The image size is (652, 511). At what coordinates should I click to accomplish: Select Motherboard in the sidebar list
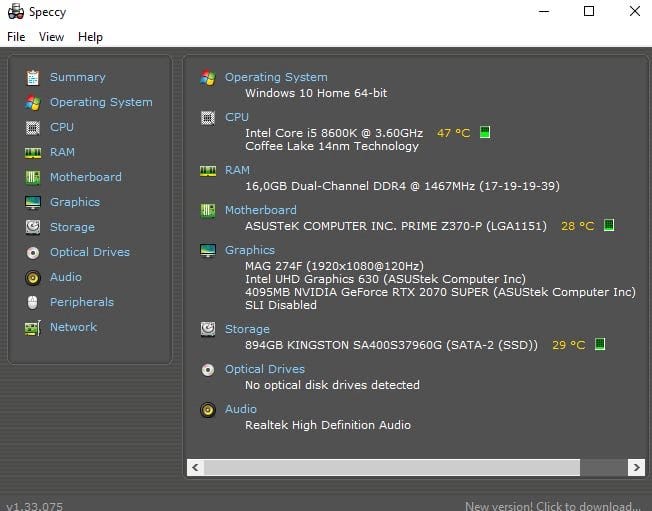(x=86, y=177)
